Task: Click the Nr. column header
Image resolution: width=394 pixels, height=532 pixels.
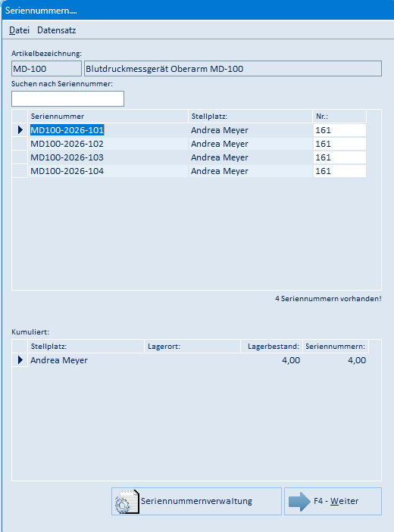Action: [339, 117]
